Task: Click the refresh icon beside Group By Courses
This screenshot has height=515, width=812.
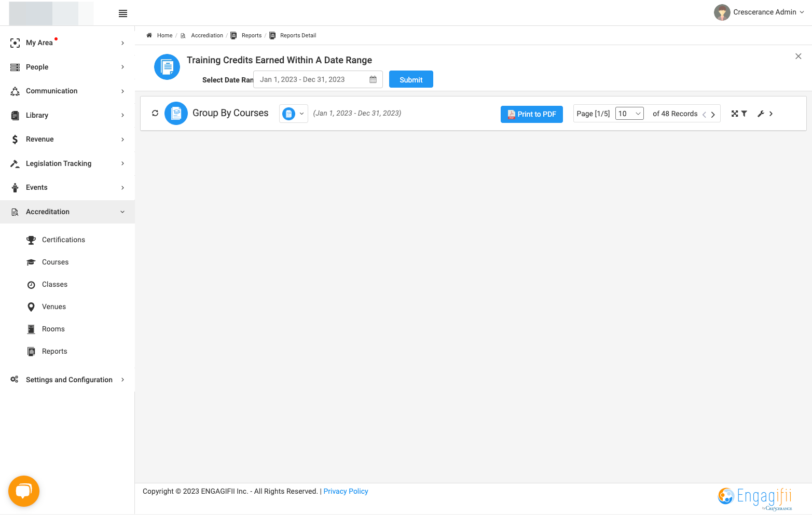Action: 155,113
